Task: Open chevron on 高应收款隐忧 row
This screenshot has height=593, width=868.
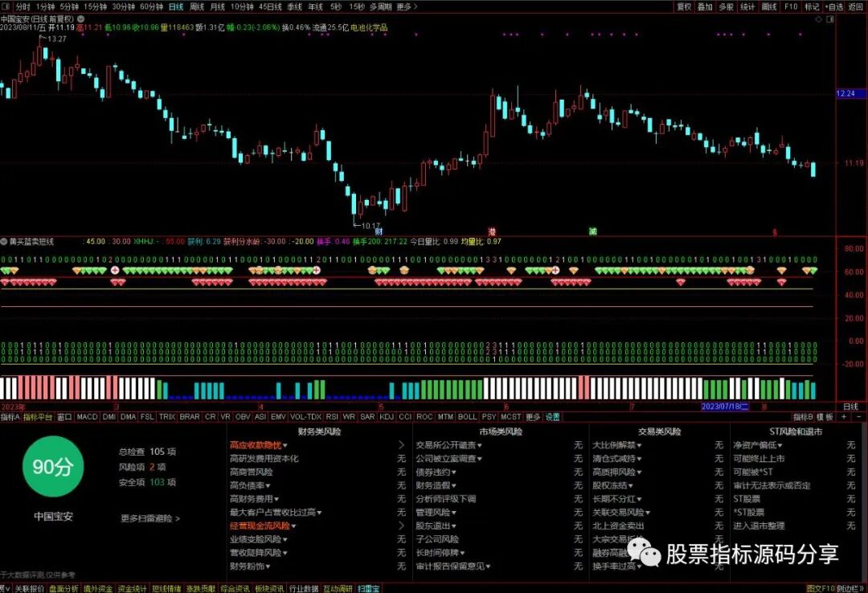Action: (x=401, y=445)
